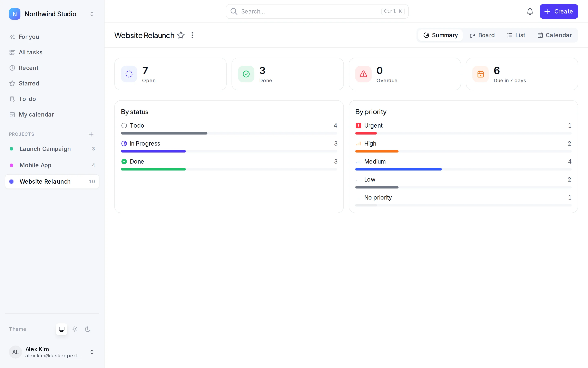Viewport: 588px width, 368px height.
Task: Click the Create button
Action: click(559, 11)
